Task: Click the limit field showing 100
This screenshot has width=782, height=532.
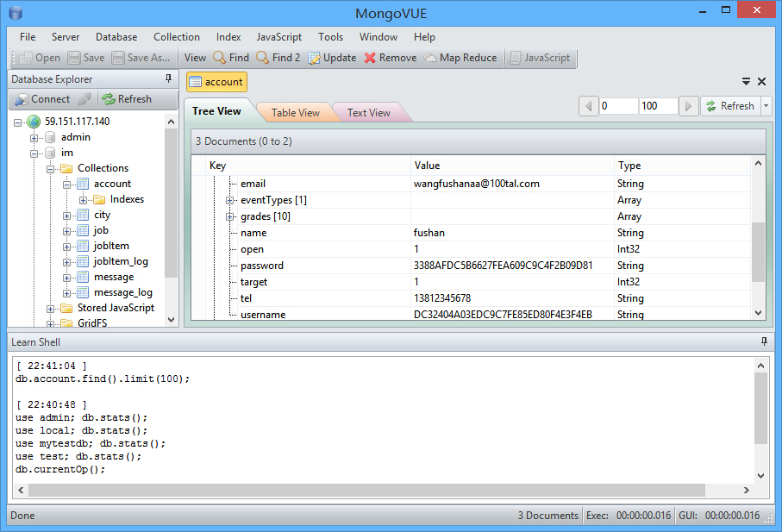Action: [659, 106]
